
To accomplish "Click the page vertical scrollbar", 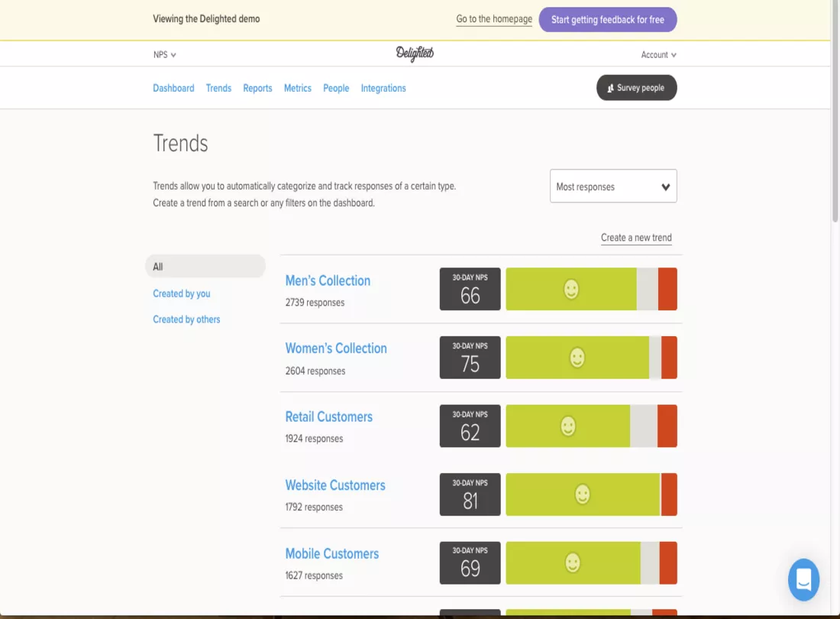I will point(835,112).
